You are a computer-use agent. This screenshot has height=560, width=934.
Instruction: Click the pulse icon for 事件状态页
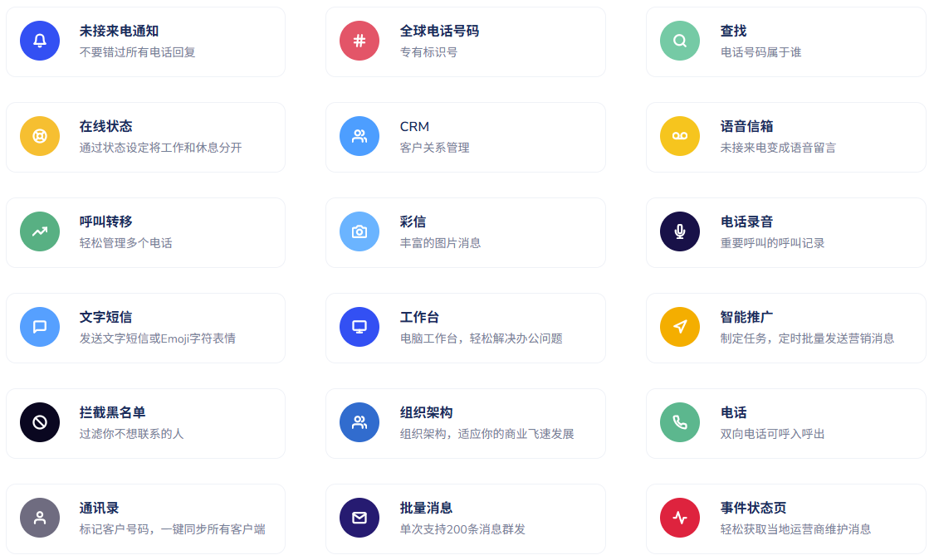click(x=680, y=518)
